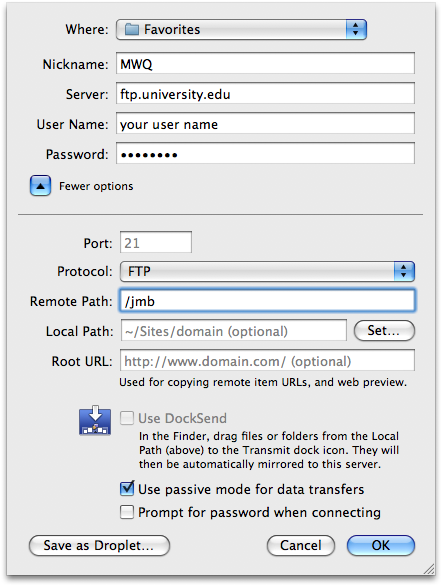Viewport: 442px width, 586px height.
Task: Click the Set... local path button
Action: [384, 330]
